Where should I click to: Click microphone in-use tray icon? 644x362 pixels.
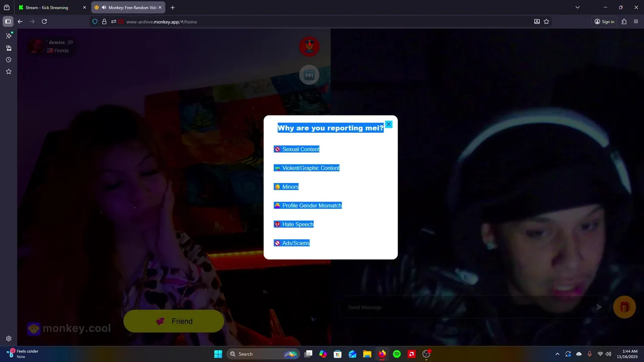coord(590,354)
